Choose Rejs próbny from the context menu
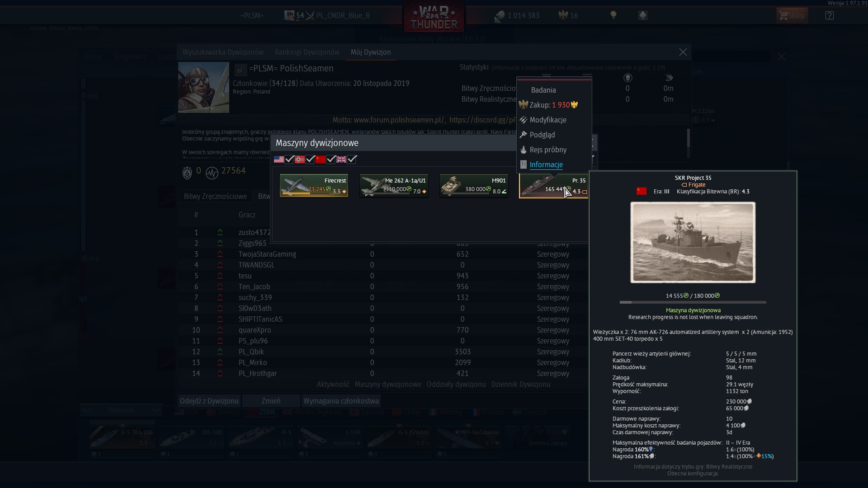The image size is (868, 488). [547, 150]
